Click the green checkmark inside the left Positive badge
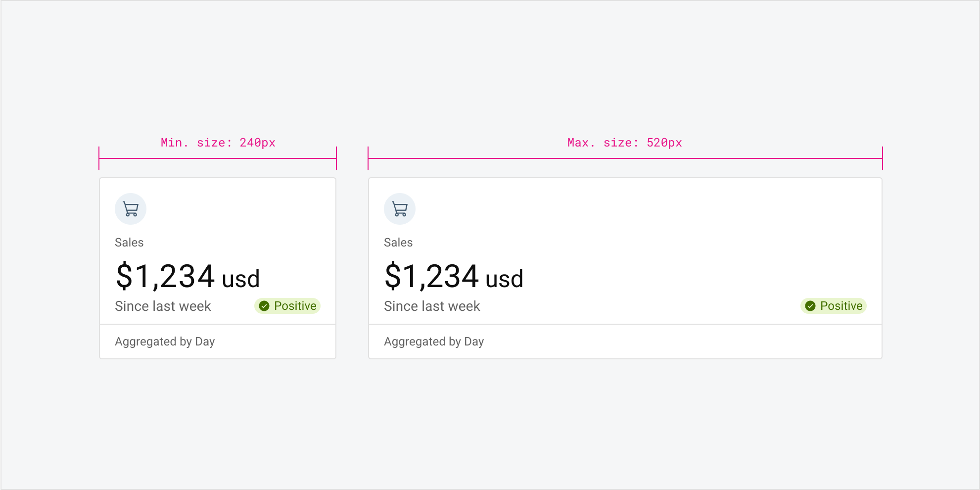Viewport: 980px width, 490px height. [264, 306]
